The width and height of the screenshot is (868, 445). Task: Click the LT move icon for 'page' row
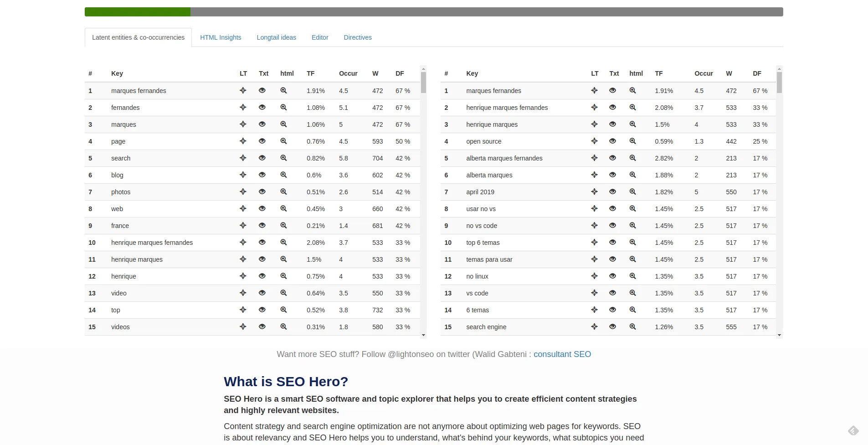tap(243, 141)
